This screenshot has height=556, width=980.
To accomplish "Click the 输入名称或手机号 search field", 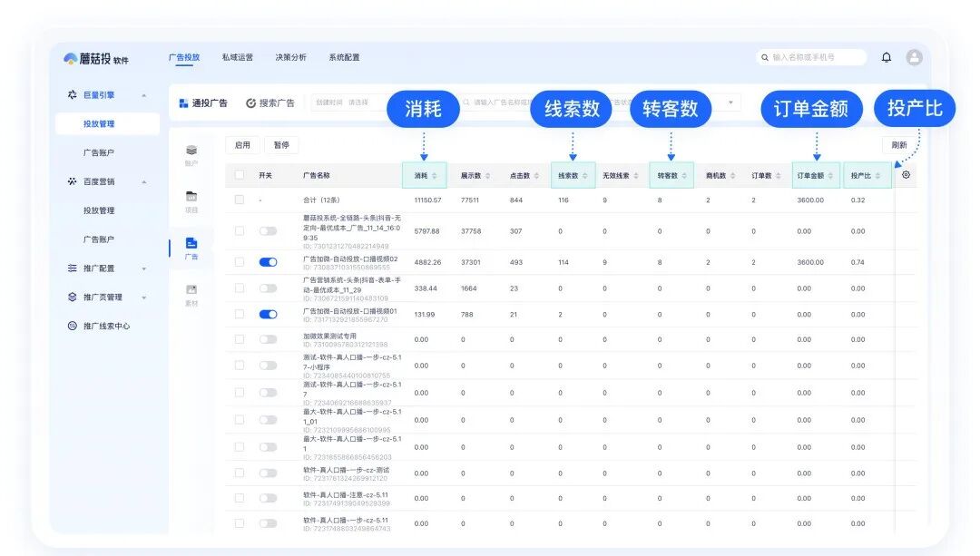I will click(x=812, y=56).
